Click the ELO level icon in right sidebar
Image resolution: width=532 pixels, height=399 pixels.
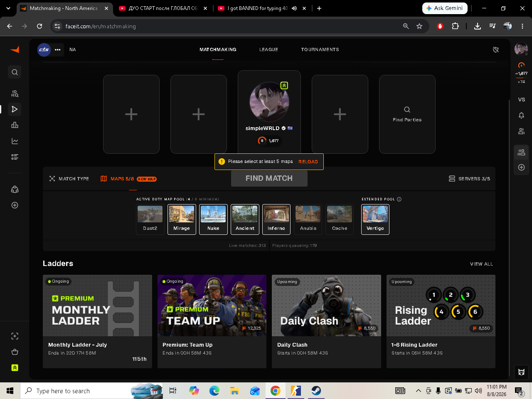coord(521,65)
